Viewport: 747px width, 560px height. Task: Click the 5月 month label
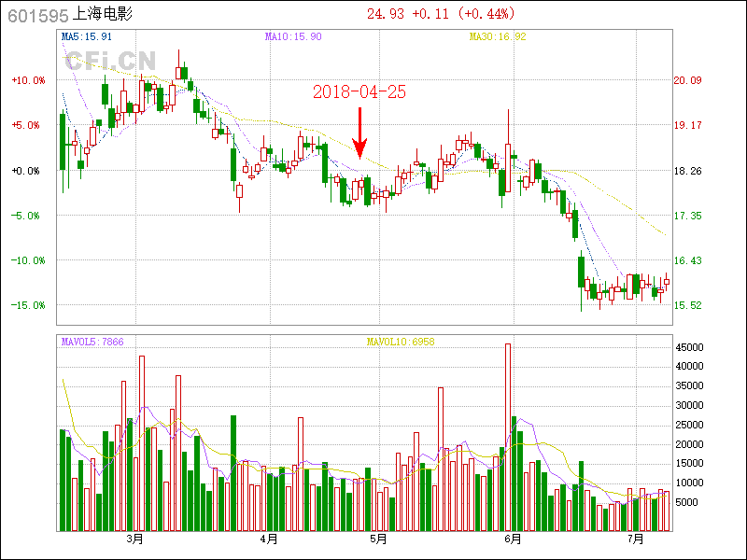379,539
